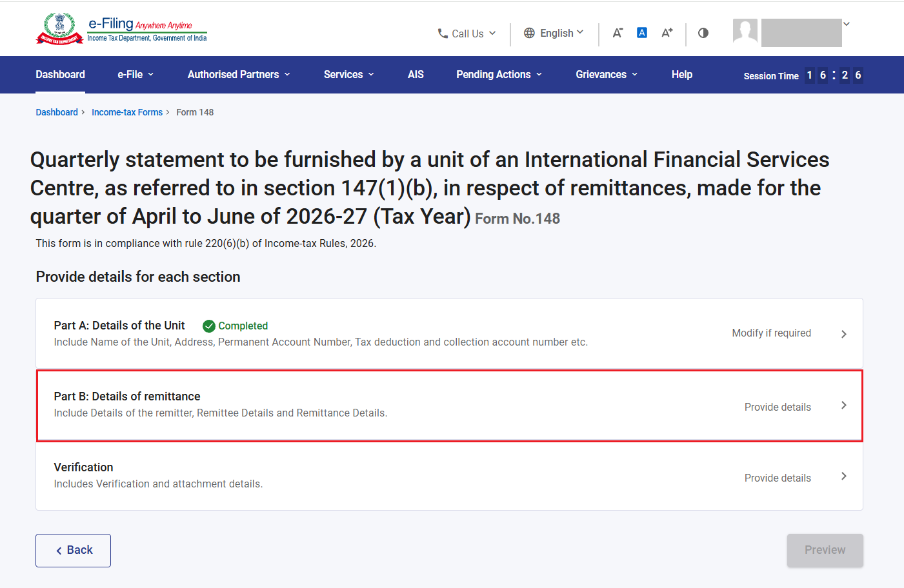
Task: Click the Call Us phone icon
Action: point(443,34)
